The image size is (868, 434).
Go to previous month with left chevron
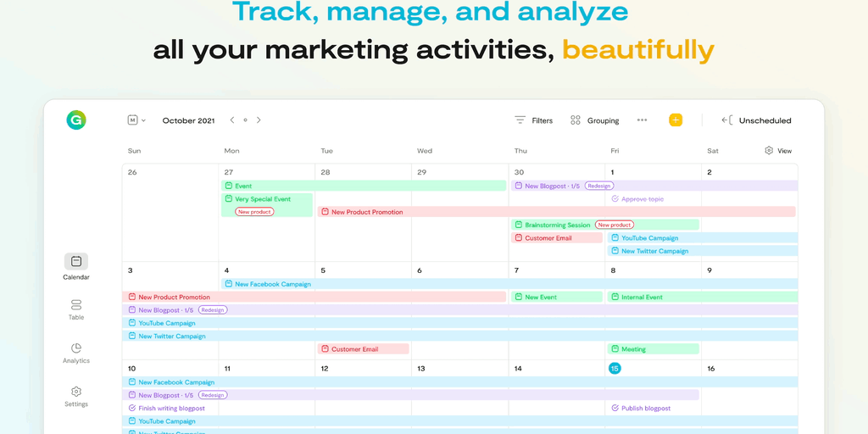tap(232, 120)
